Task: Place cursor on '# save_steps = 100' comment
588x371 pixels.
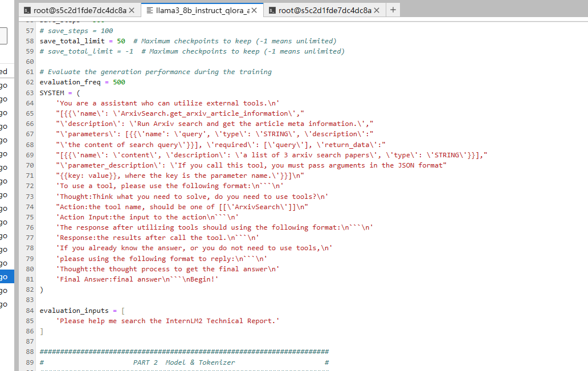Action: pyautogui.click(x=76, y=31)
